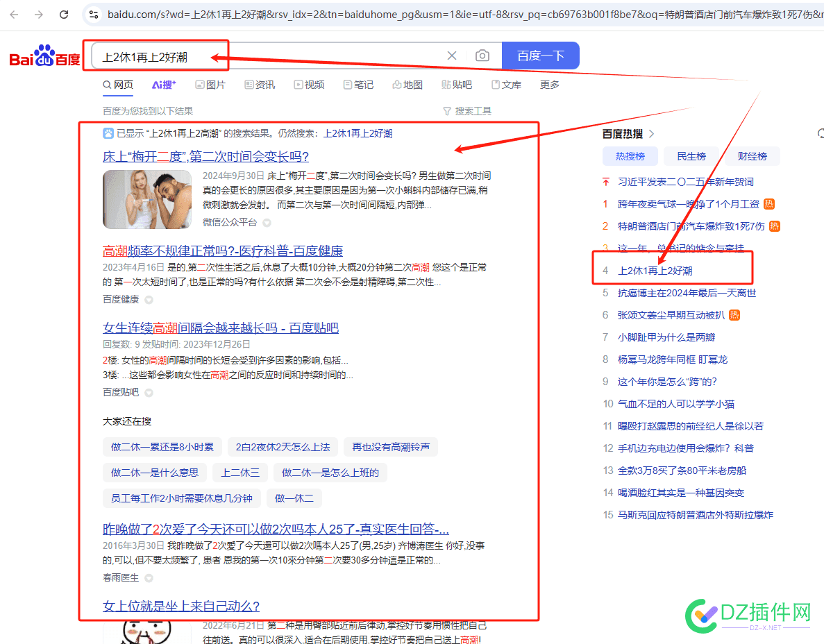Open the 文库 tab
This screenshot has width=824, height=644.
pos(506,85)
